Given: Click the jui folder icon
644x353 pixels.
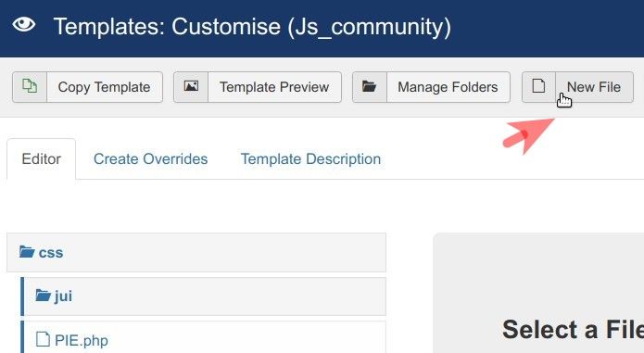Looking at the screenshot, I should [44, 296].
